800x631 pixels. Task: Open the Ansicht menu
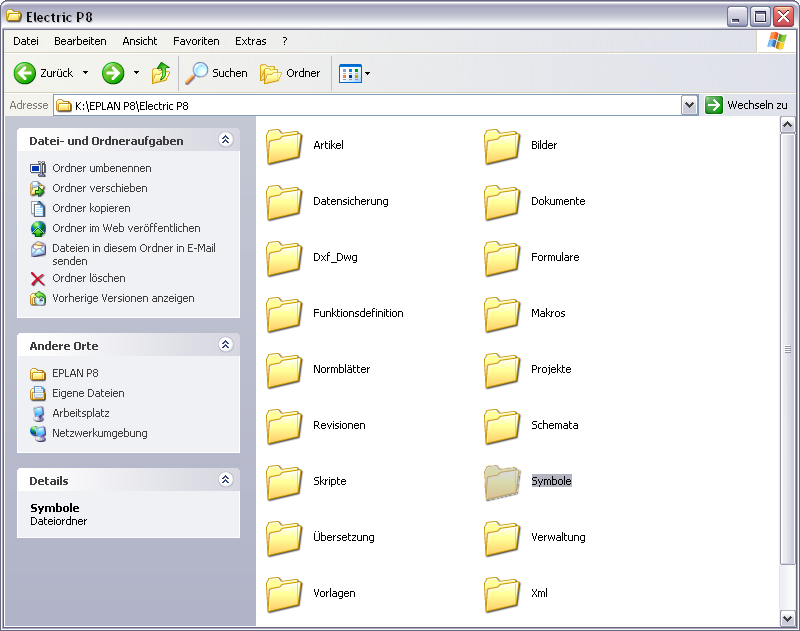click(x=140, y=41)
